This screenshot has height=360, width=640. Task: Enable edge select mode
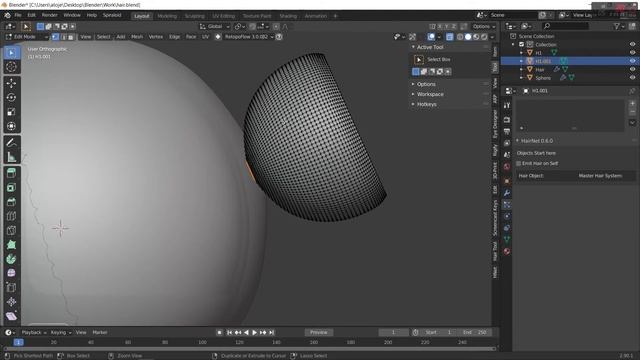click(x=63, y=37)
